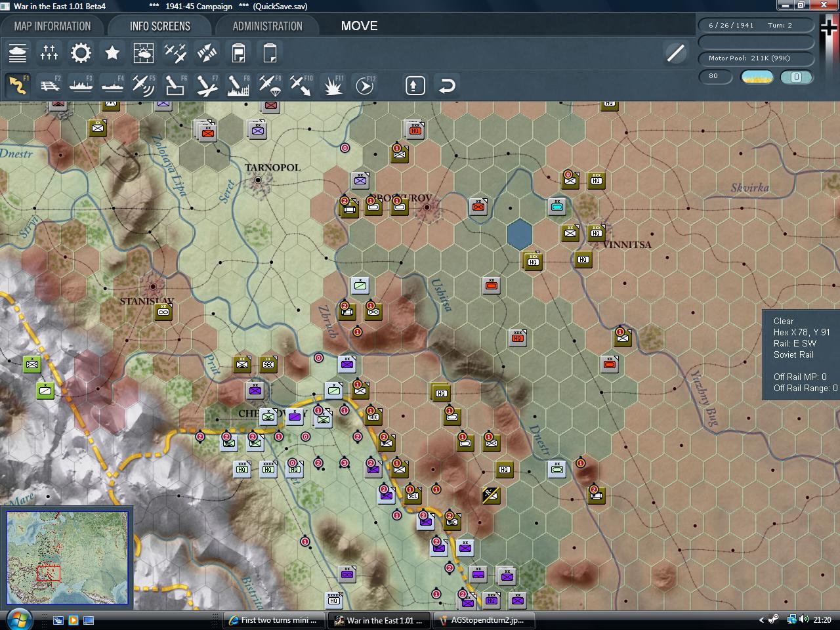Select the F3 naval transport mode
Viewport: 840px width, 630px height.
point(81,85)
